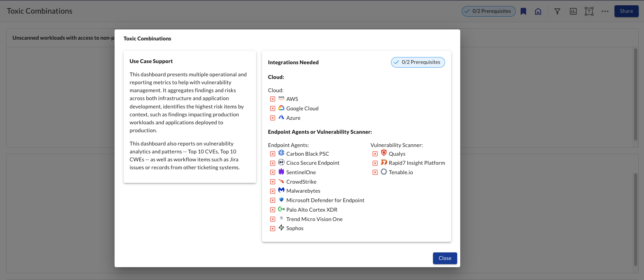Click the Tenable.io logo icon
Screen dimensions: 644x280
pos(384,172)
